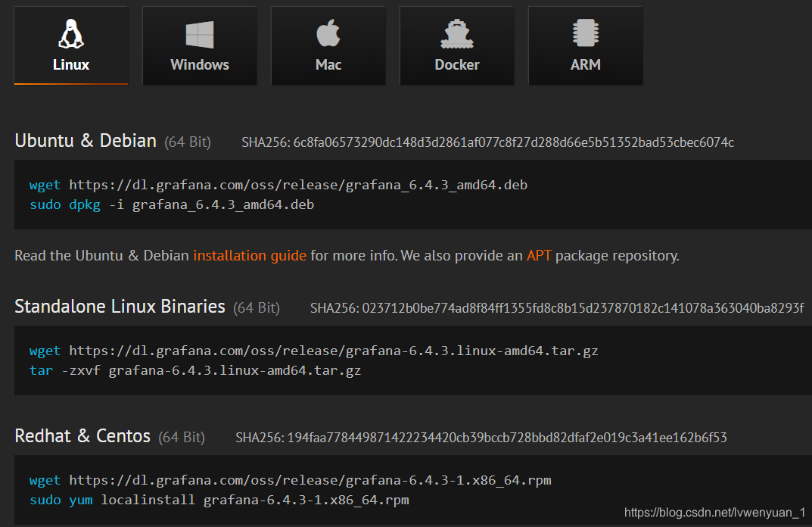The width and height of the screenshot is (812, 527).
Task: Click the wget linux-amd64.tar.gz command line
Action: pos(314,351)
